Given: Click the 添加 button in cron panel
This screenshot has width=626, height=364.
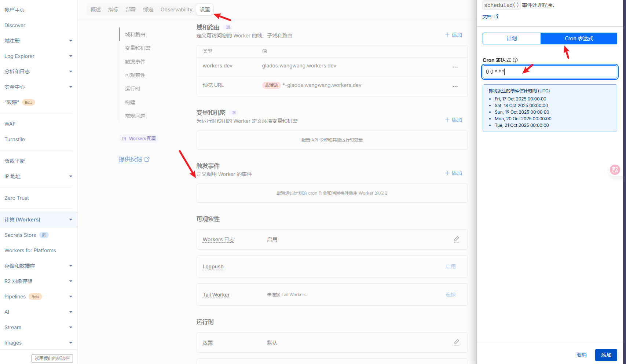Looking at the screenshot, I should point(606,355).
